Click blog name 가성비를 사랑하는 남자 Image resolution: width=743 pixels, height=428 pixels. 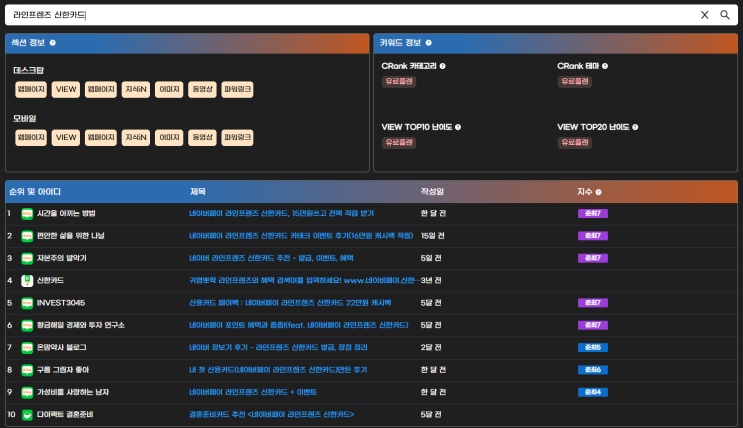[73, 392]
